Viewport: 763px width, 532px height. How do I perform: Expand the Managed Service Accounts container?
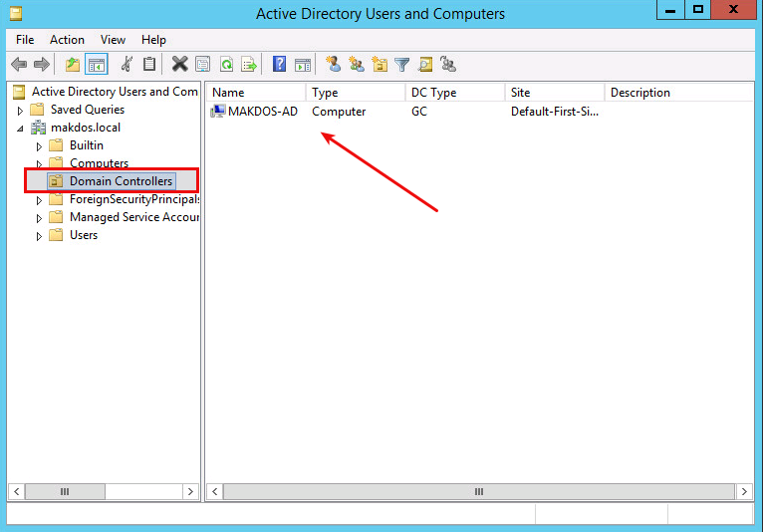(x=39, y=218)
